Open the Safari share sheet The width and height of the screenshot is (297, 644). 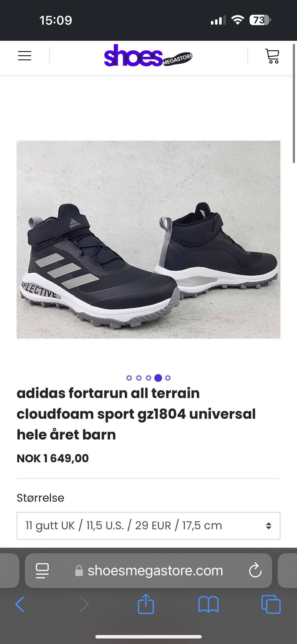pos(146,603)
